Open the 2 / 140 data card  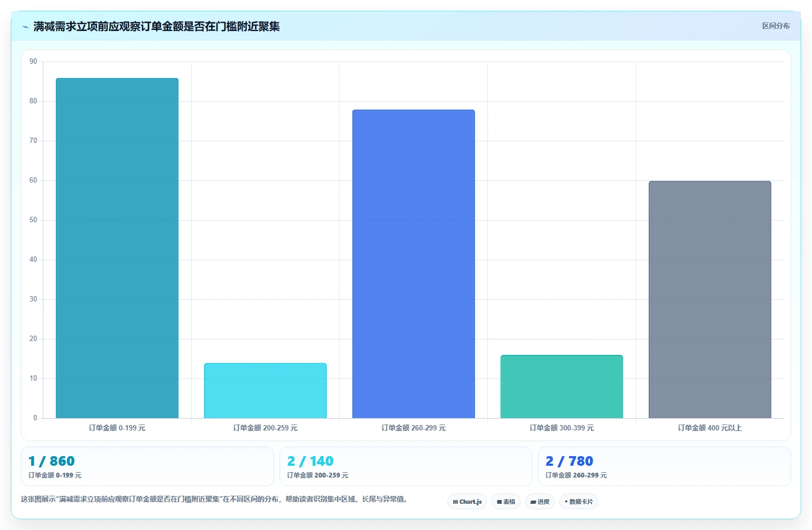[405, 466]
